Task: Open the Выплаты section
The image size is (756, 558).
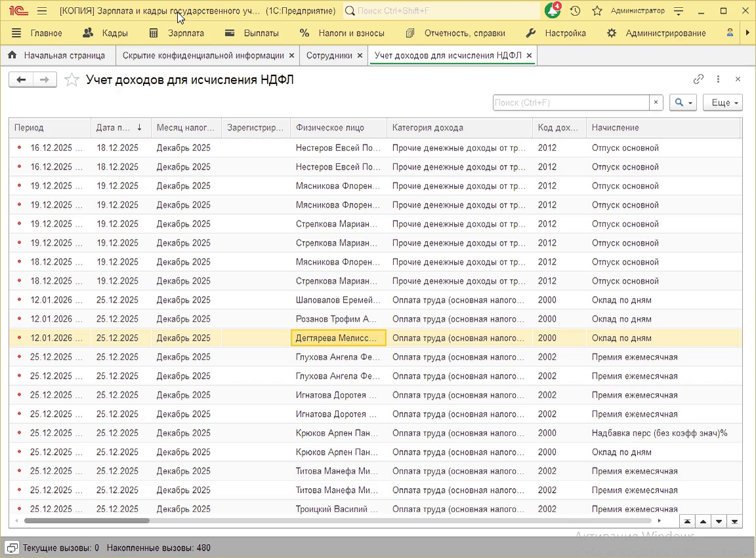Action: pyautogui.click(x=252, y=33)
